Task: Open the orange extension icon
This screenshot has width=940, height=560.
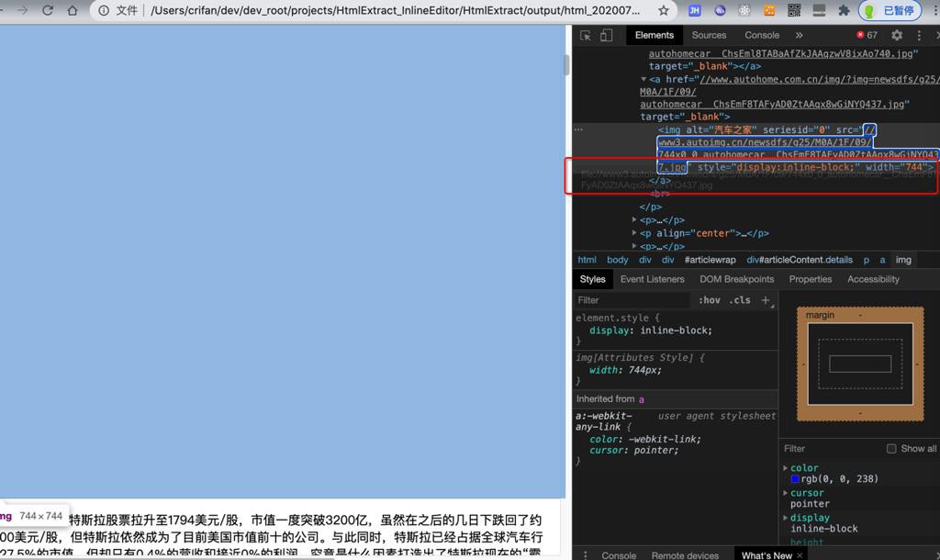Action: [769, 10]
